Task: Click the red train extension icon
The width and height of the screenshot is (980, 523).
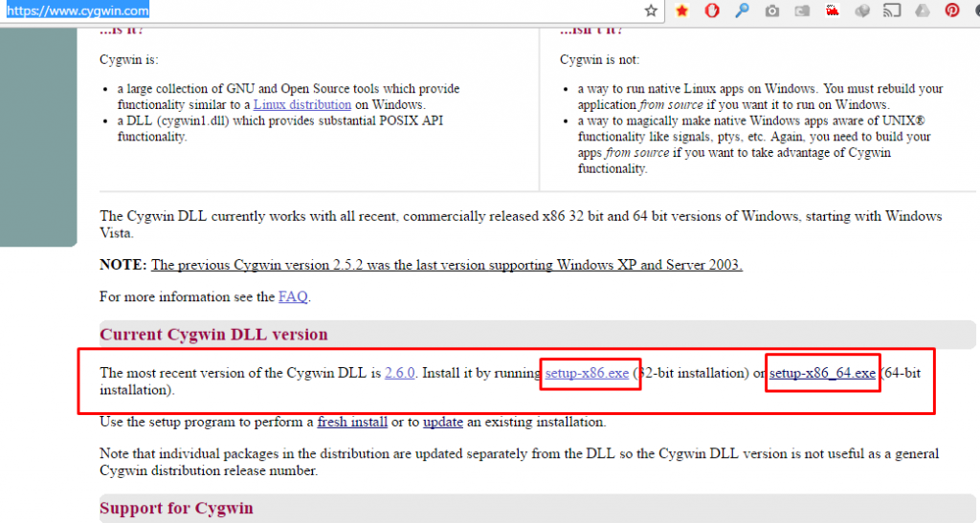Action: (832, 11)
